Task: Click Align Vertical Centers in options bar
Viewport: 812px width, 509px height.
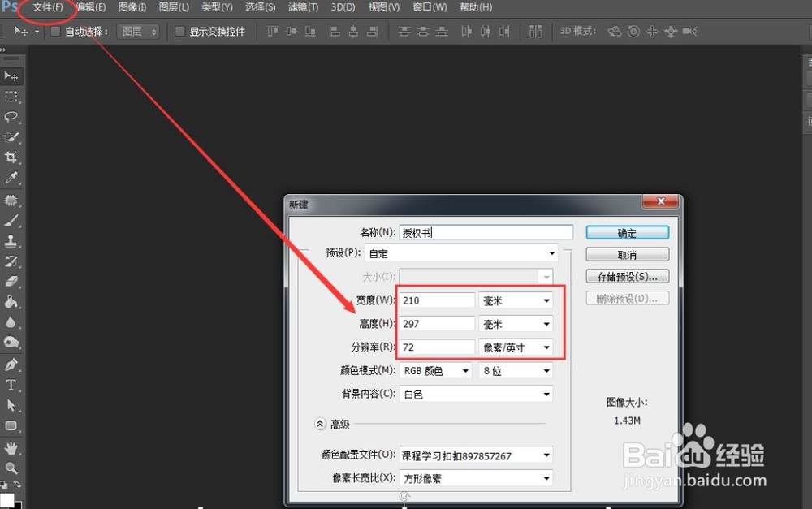Action: (x=292, y=32)
